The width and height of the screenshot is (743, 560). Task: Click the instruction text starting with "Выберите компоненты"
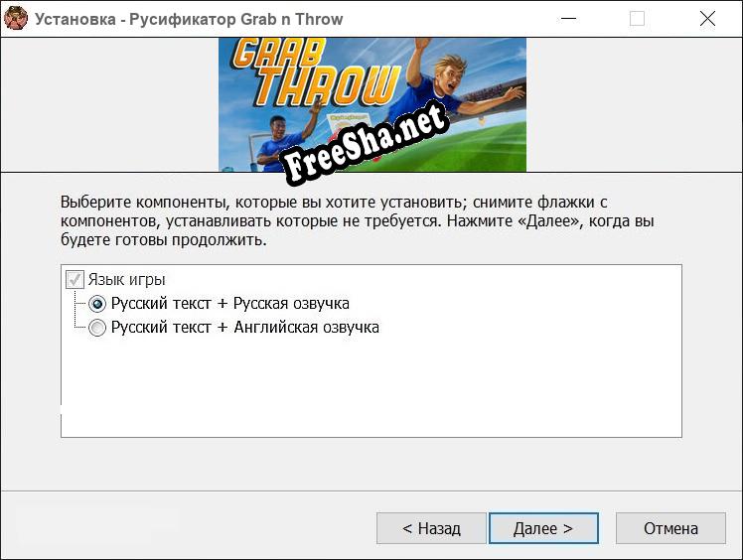click(358, 220)
